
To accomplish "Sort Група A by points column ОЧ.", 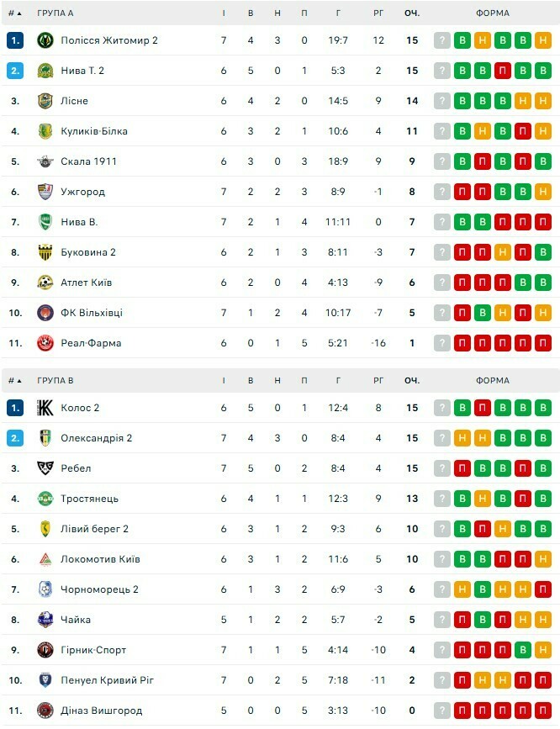I will coord(411,13).
